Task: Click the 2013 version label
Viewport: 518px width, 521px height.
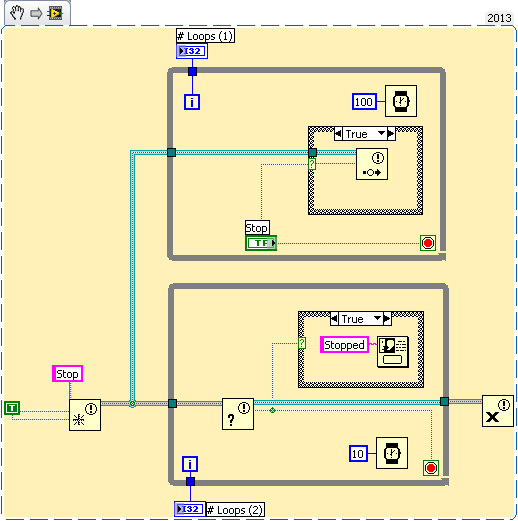Action: (x=499, y=18)
